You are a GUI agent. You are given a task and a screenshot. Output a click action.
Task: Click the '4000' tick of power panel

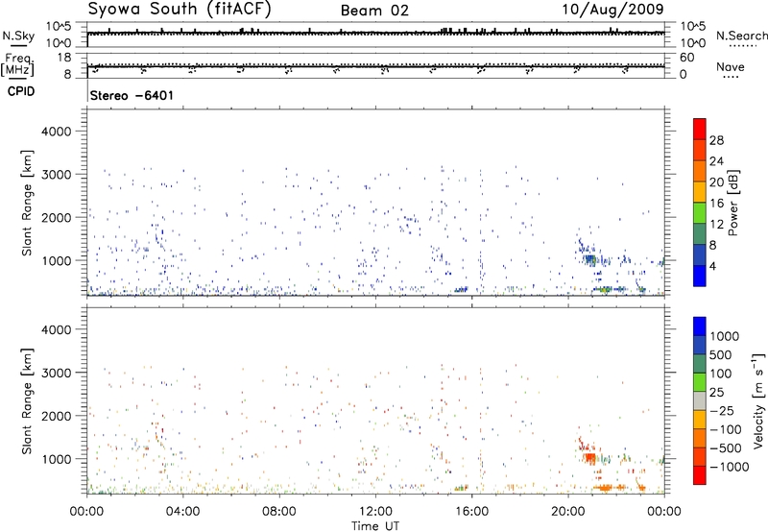[57, 132]
